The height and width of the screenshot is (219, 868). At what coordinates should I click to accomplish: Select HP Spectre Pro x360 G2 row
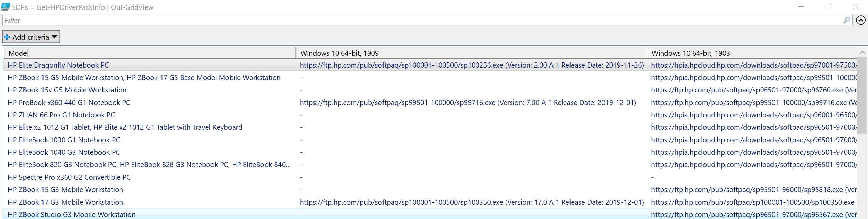69,177
